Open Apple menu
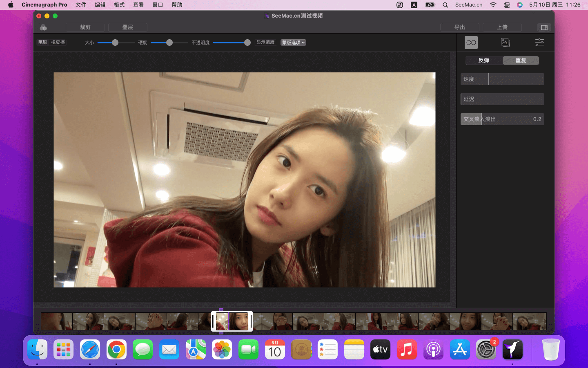The width and height of the screenshot is (588, 368). point(11,5)
